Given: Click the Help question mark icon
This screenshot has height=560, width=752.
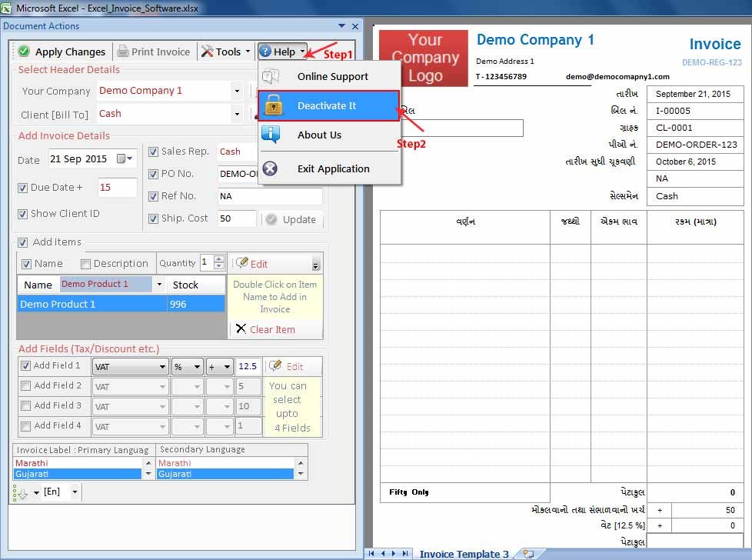Looking at the screenshot, I should click(265, 51).
